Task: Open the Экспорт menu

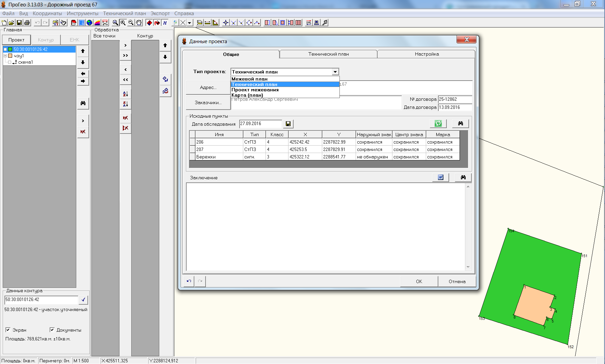Action: [x=160, y=13]
